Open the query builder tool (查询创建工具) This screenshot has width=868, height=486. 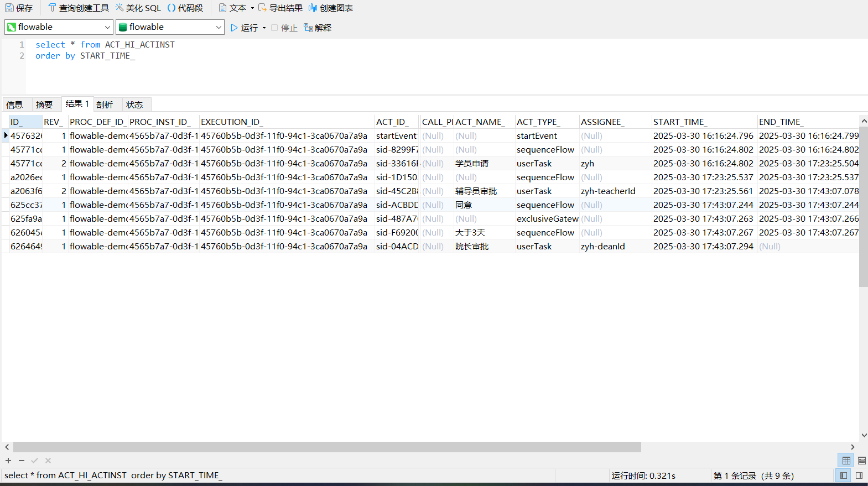(x=52, y=8)
